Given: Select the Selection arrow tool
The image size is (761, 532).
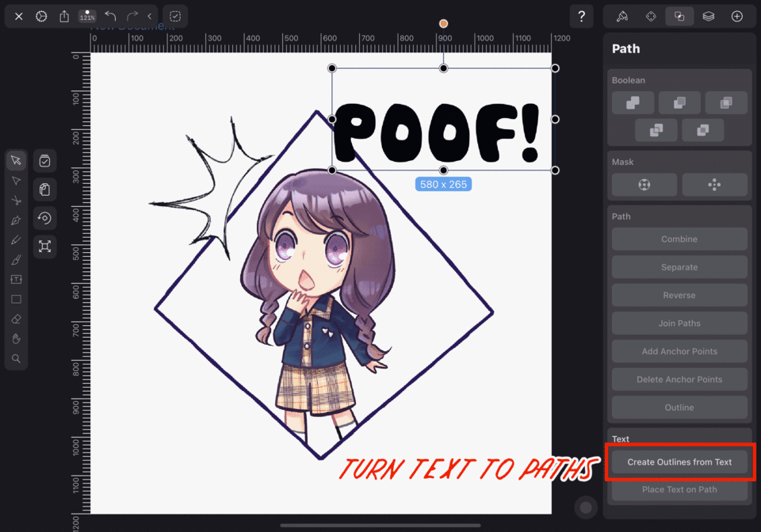Looking at the screenshot, I should [x=16, y=161].
